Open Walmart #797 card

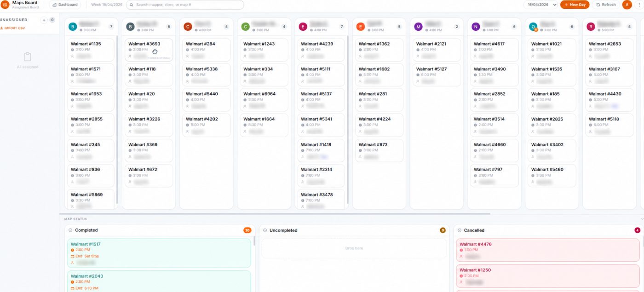click(x=494, y=175)
